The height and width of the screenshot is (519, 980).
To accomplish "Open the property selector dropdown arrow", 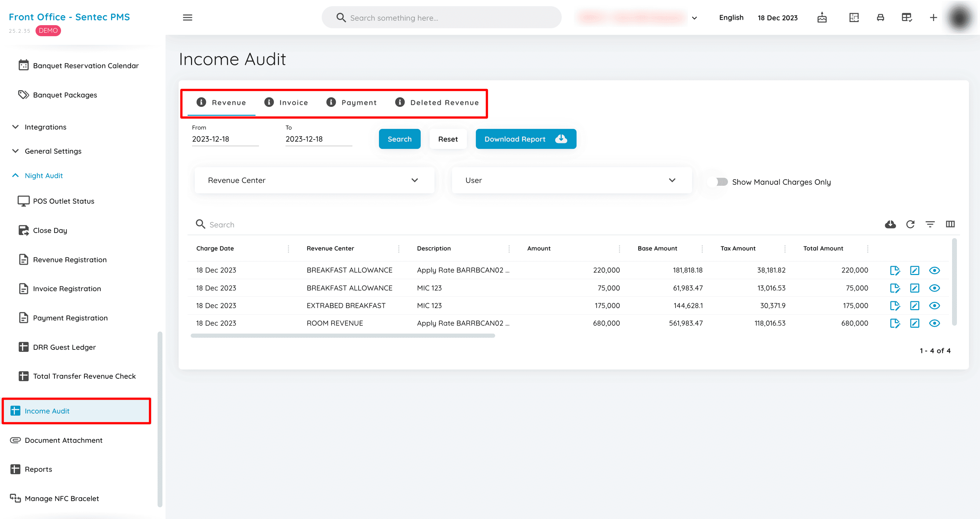I will pos(694,18).
